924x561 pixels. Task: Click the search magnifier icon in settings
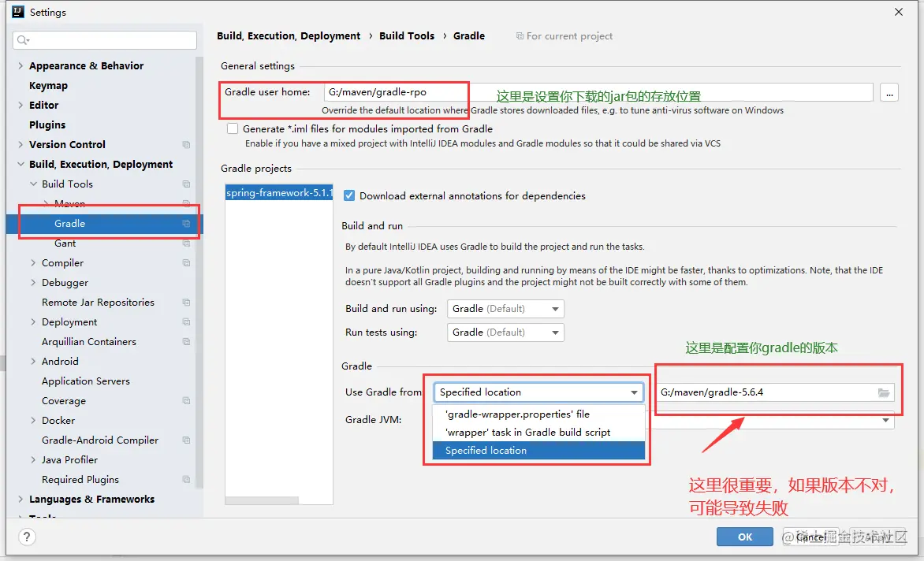point(23,40)
